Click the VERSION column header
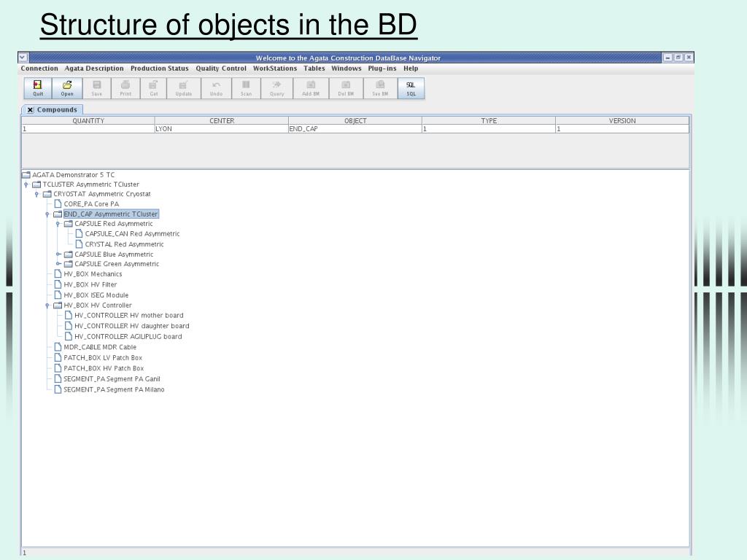 (x=622, y=120)
